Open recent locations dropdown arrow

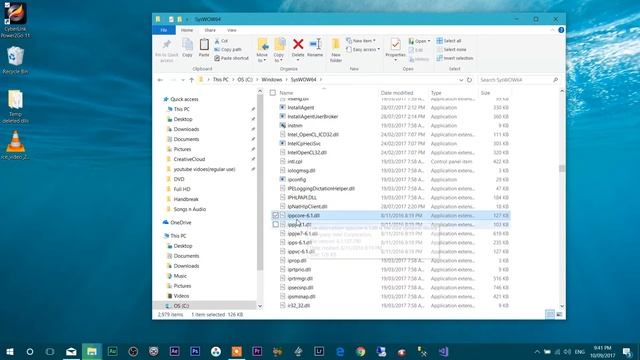182,80
